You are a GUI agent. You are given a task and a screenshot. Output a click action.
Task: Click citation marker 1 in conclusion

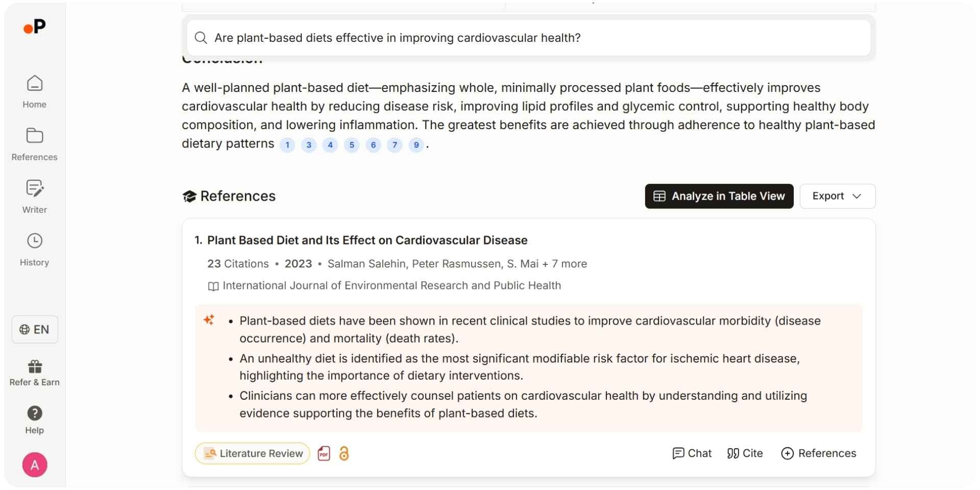tap(287, 145)
